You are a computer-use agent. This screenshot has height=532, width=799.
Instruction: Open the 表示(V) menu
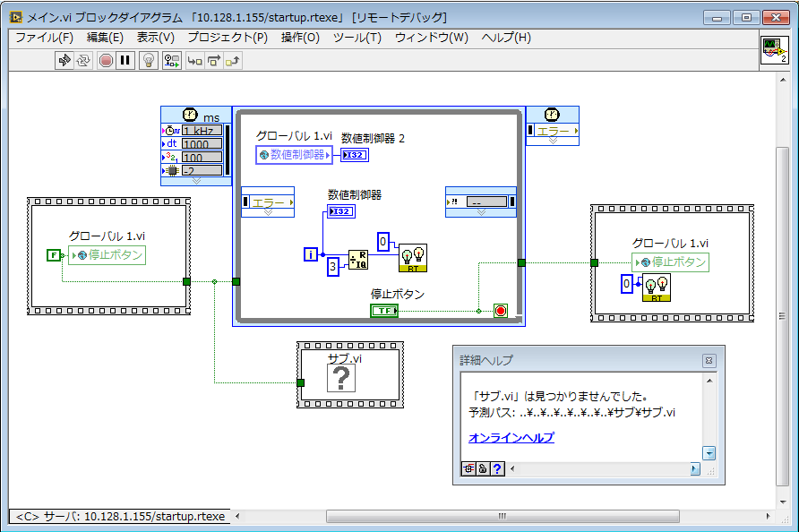click(x=156, y=38)
